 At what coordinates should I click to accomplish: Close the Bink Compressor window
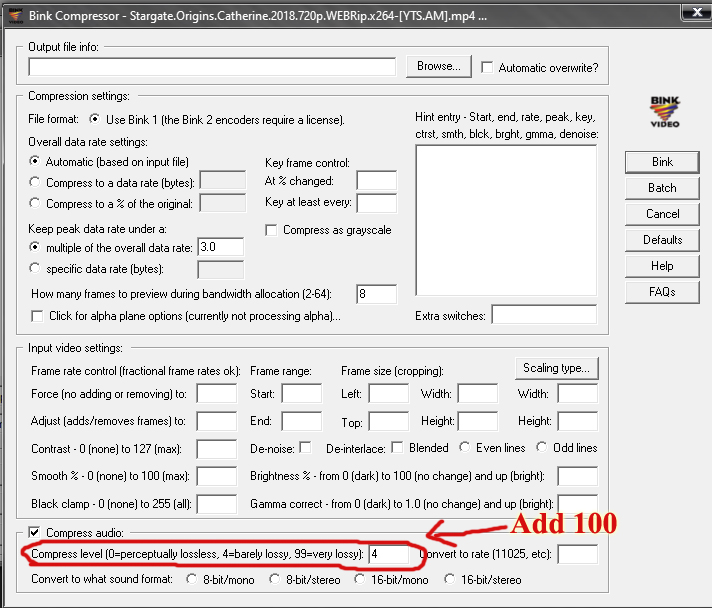[697, 13]
